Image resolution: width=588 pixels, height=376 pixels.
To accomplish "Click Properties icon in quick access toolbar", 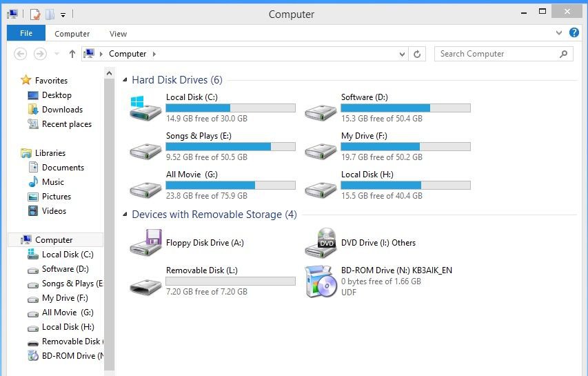I will 35,14.
